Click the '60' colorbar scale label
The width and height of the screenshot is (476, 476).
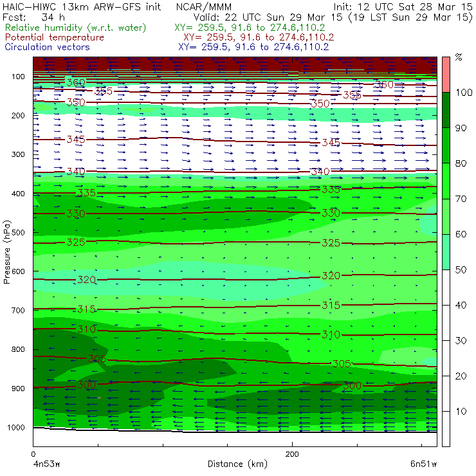click(461, 234)
